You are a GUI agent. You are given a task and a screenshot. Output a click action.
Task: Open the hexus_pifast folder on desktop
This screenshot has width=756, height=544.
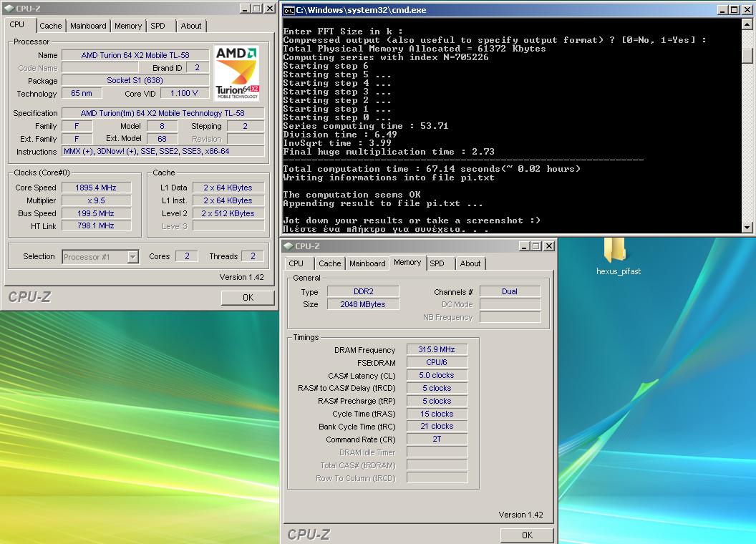click(617, 257)
